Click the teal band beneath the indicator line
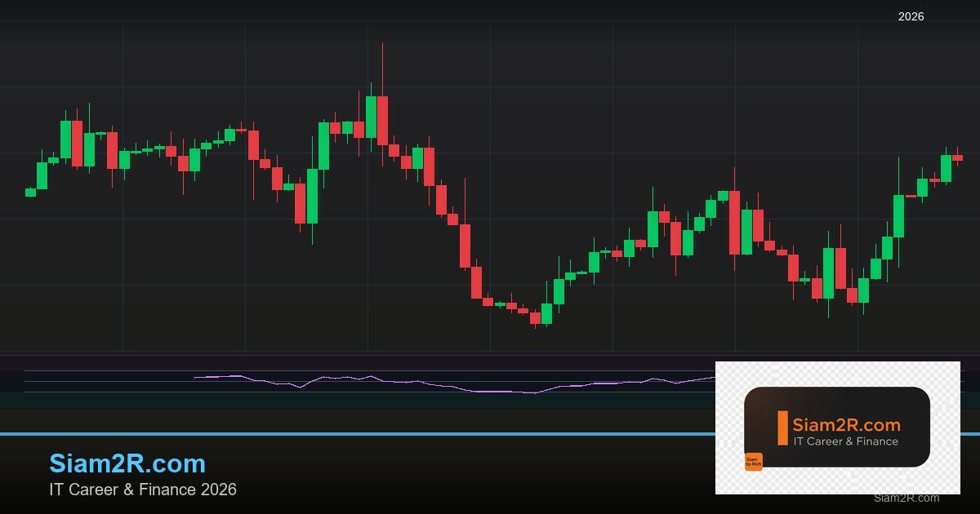The height and width of the screenshot is (514, 980). (x=327, y=400)
